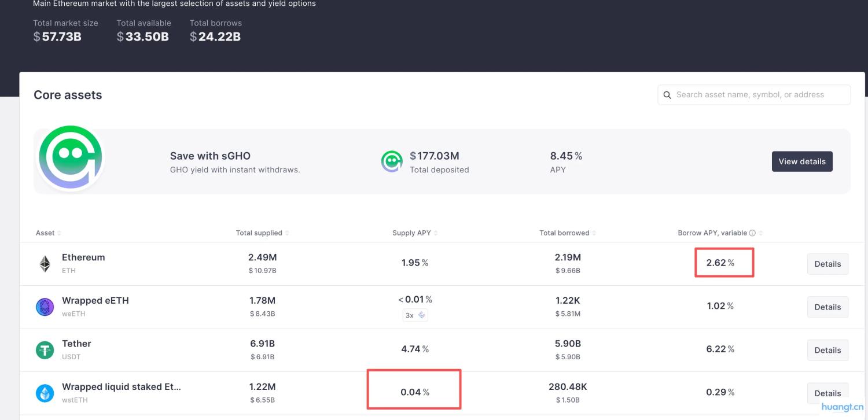Screen dimensions: 868x420
Task: Click the 3x multiplier badge under weETH APY
Action: [414, 315]
